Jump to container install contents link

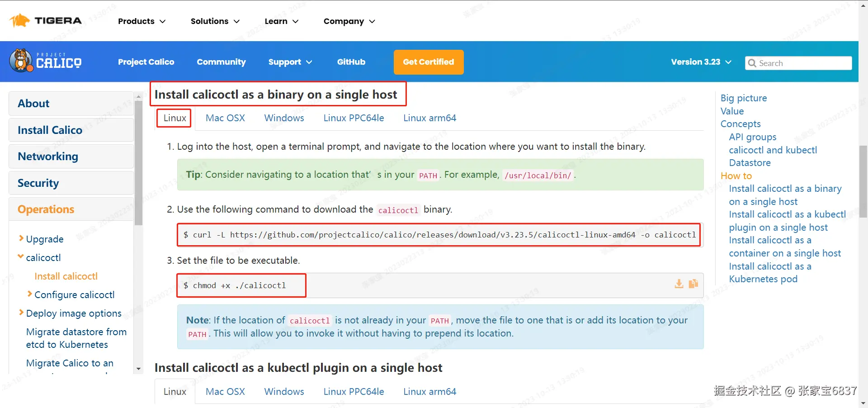[x=785, y=247]
